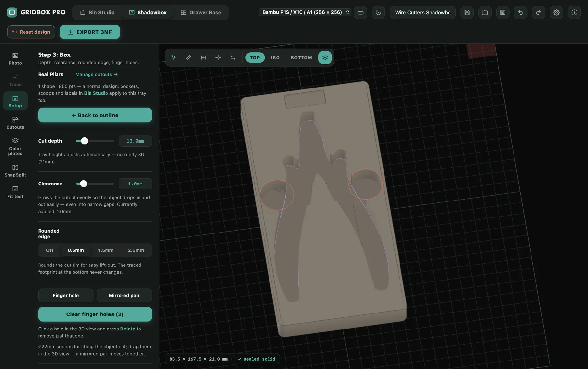Switch to the Bin Studio tab
Viewport: 588px width, 369px height.
coord(97,12)
